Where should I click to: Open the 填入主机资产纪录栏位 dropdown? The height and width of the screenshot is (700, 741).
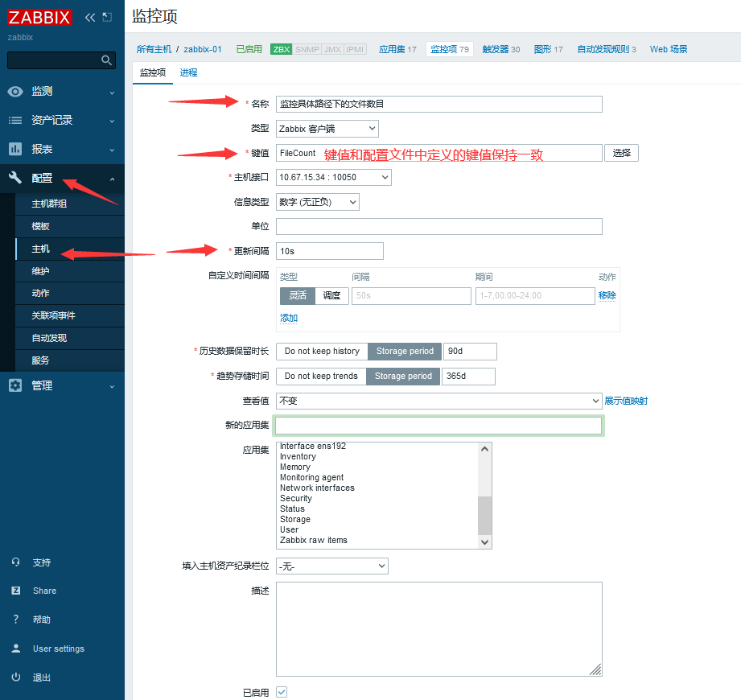point(332,566)
